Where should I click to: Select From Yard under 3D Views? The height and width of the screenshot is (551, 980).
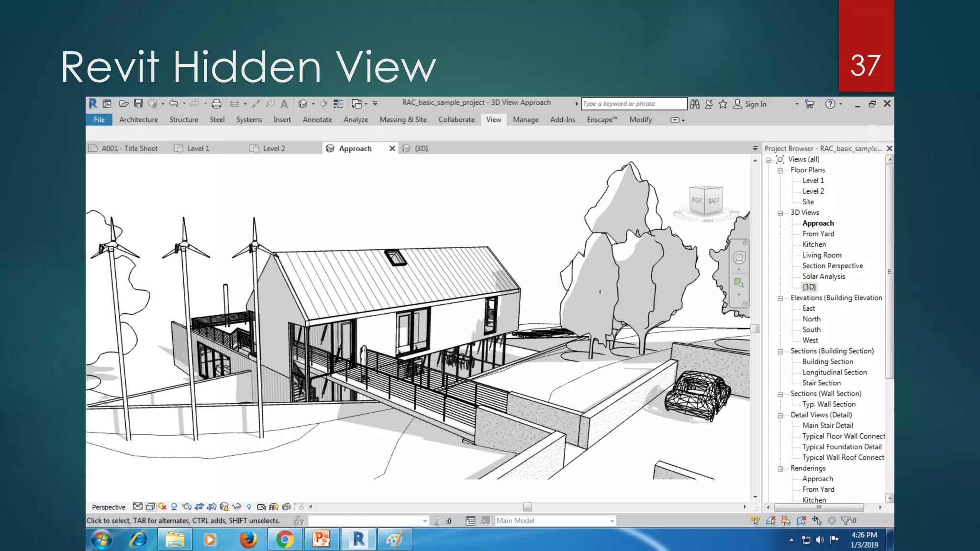(818, 234)
